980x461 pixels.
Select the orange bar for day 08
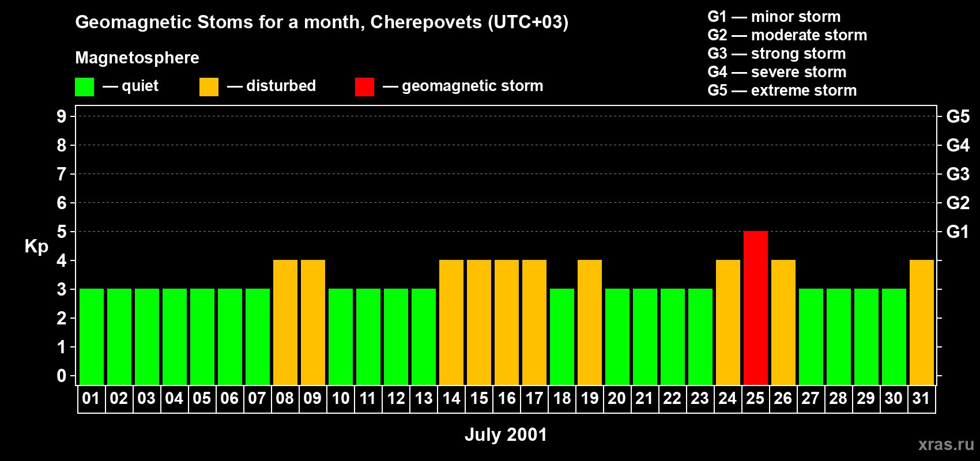point(285,322)
